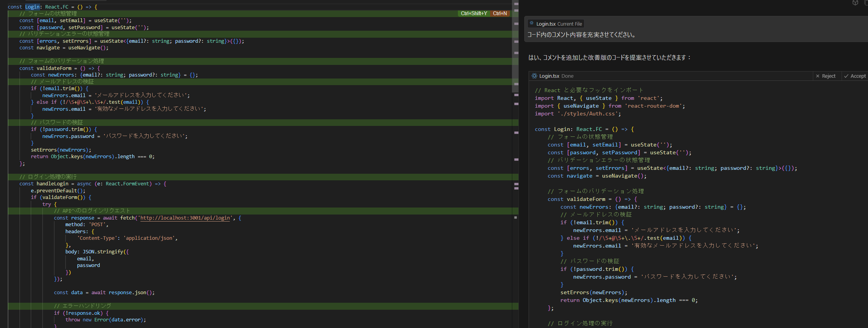Accept the diff with the Ctrl+Shift+Y button
The height and width of the screenshot is (328, 868).
[x=474, y=13]
